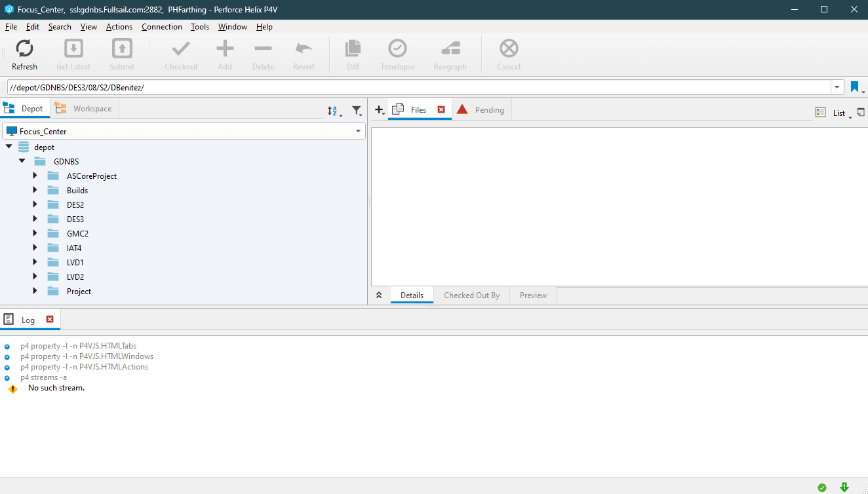
Task: Open the sort order icon in Depot pane
Action: click(x=333, y=111)
